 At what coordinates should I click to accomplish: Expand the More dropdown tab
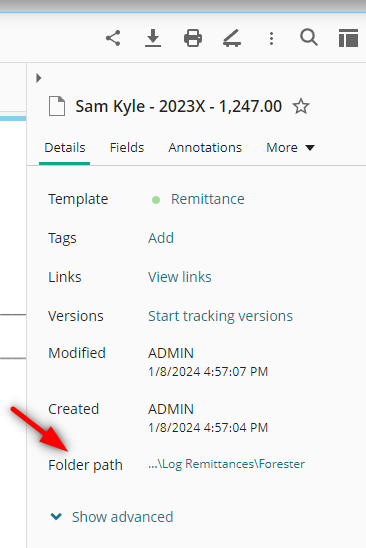tap(290, 148)
